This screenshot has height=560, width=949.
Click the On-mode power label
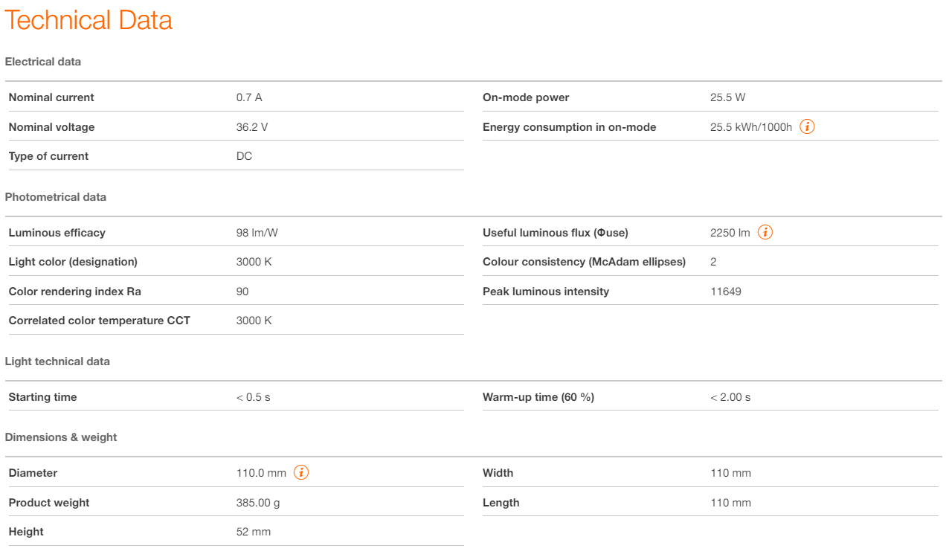[x=526, y=97]
